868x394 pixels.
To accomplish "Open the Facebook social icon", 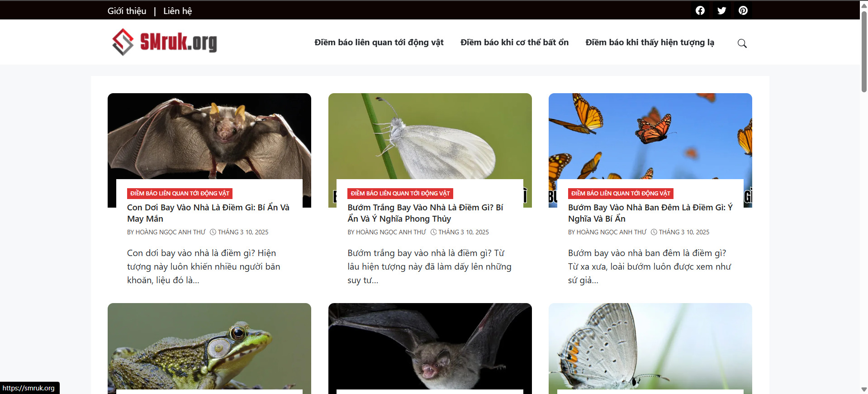I will 700,10.
